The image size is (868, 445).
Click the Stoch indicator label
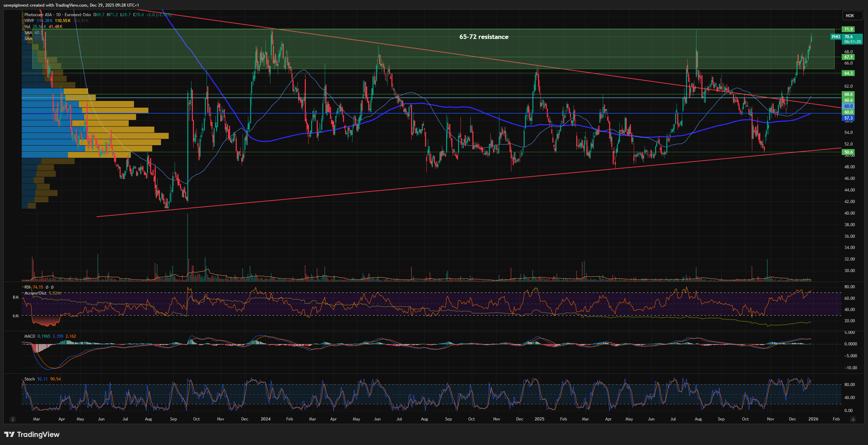pyautogui.click(x=29, y=379)
